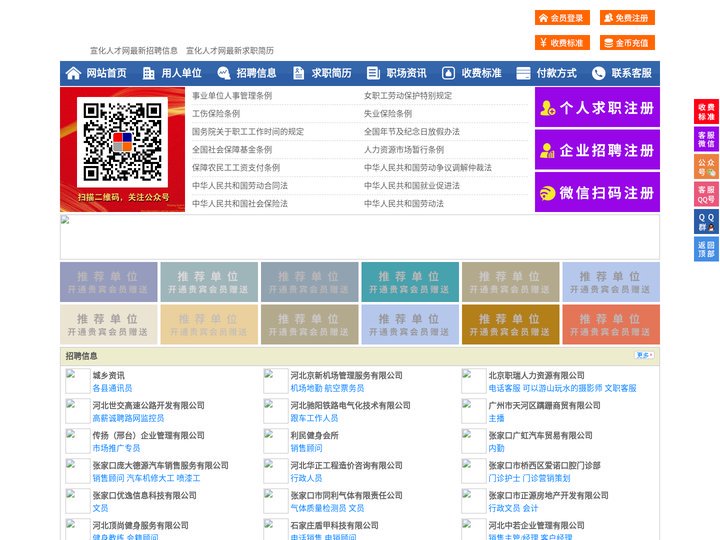Open the pink 客服QQ号 sidebar shortcut
This screenshot has width=720, height=540.
coord(706,194)
